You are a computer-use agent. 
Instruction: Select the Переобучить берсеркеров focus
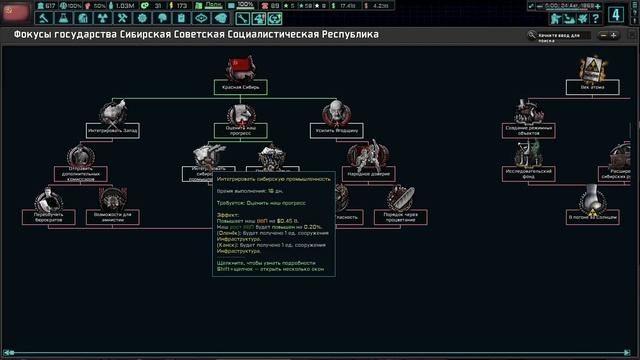point(49,207)
